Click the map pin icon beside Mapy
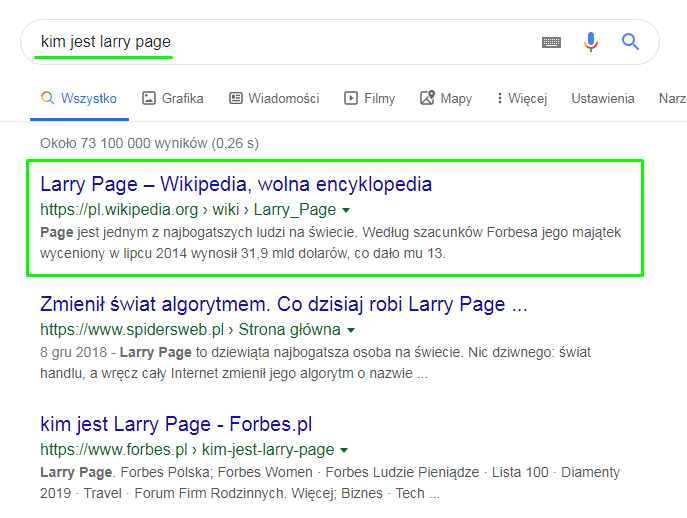The height and width of the screenshot is (518, 687). click(x=427, y=98)
